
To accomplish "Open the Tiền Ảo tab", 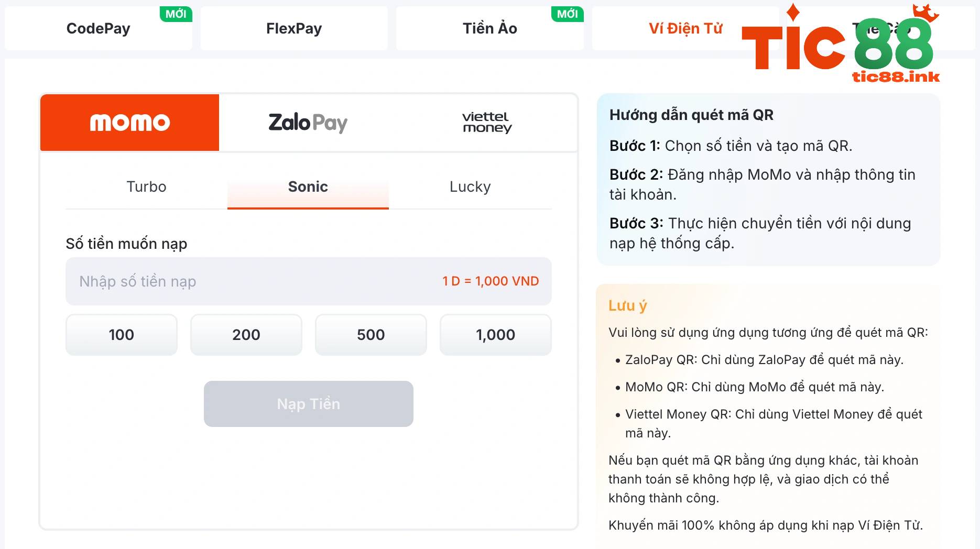I will (489, 28).
